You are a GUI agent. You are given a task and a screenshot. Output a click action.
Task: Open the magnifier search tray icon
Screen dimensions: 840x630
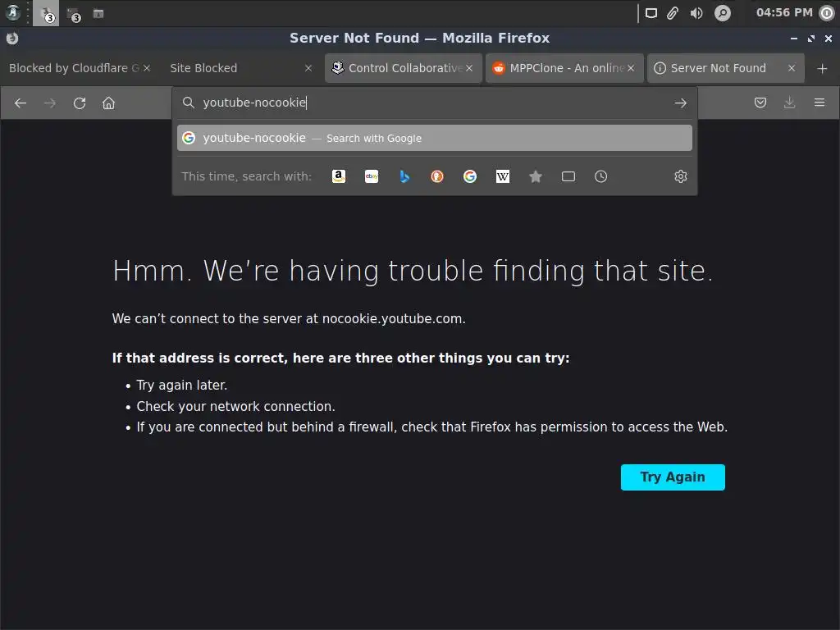coord(723,13)
